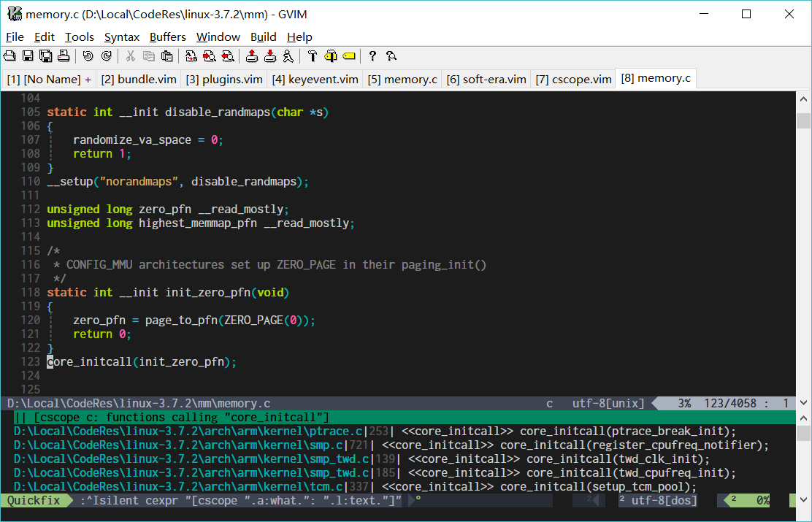Viewport: 812px width, 522px height.
Task: Find the previous search match
Action: tap(227, 55)
